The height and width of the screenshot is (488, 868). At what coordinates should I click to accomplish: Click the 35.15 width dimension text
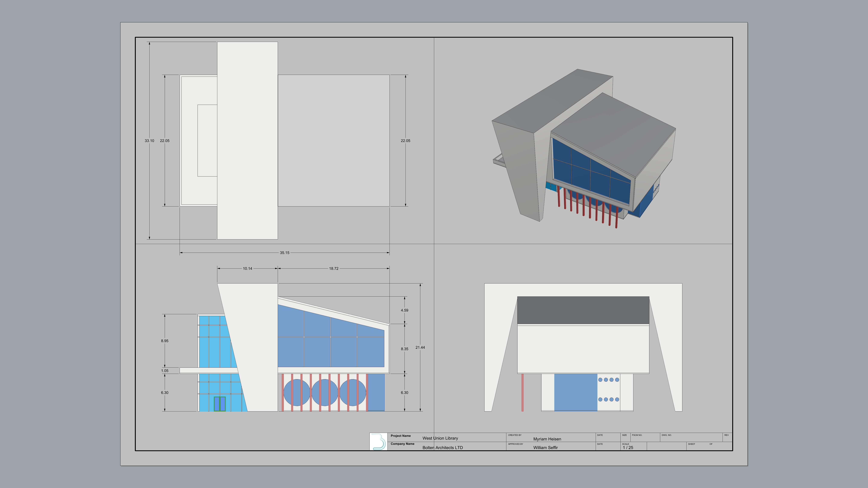tap(284, 253)
